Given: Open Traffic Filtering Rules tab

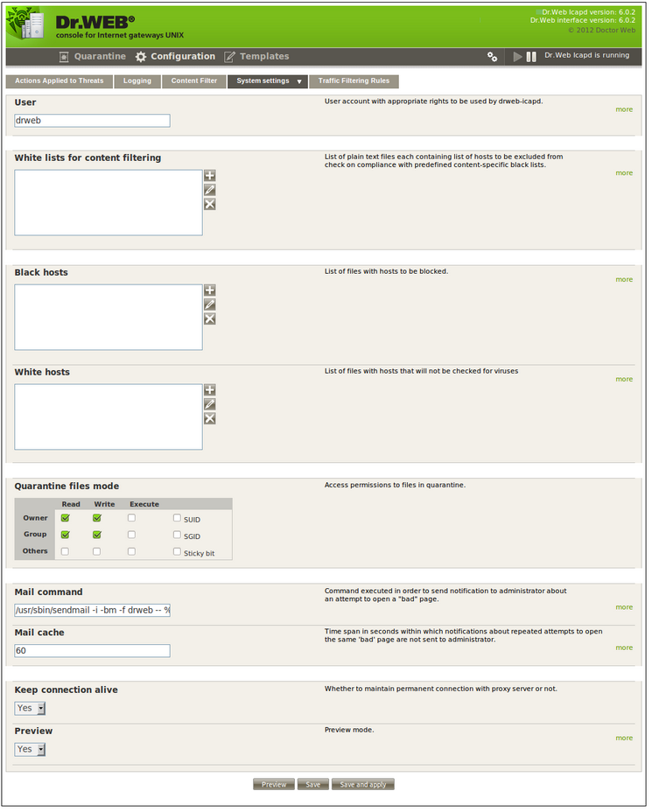Looking at the screenshot, I should pyautogui.click(x=354, y=81).
